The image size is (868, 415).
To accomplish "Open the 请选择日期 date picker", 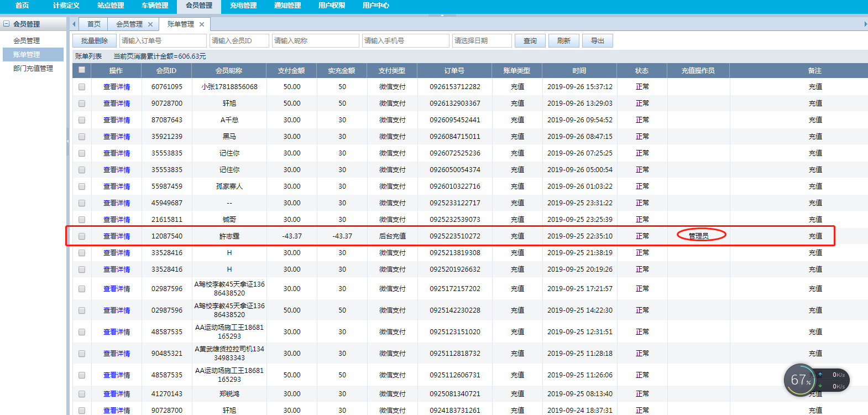I will [482, 41].
